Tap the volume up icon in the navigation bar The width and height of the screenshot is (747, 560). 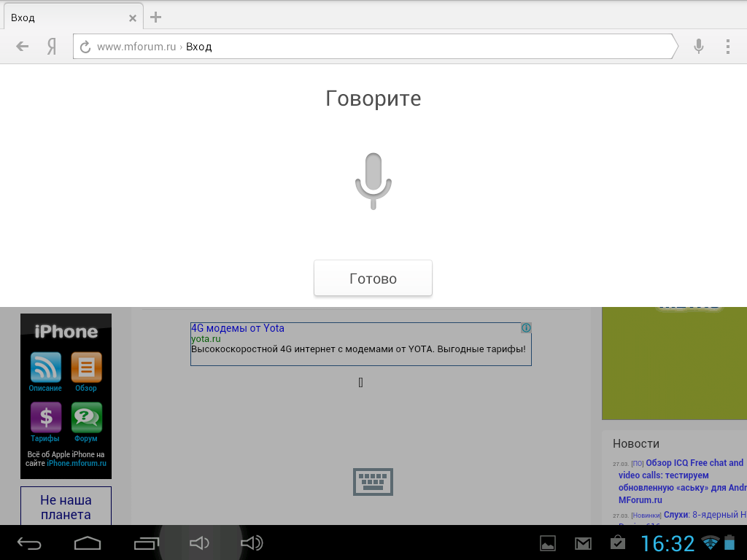(252, 542)
